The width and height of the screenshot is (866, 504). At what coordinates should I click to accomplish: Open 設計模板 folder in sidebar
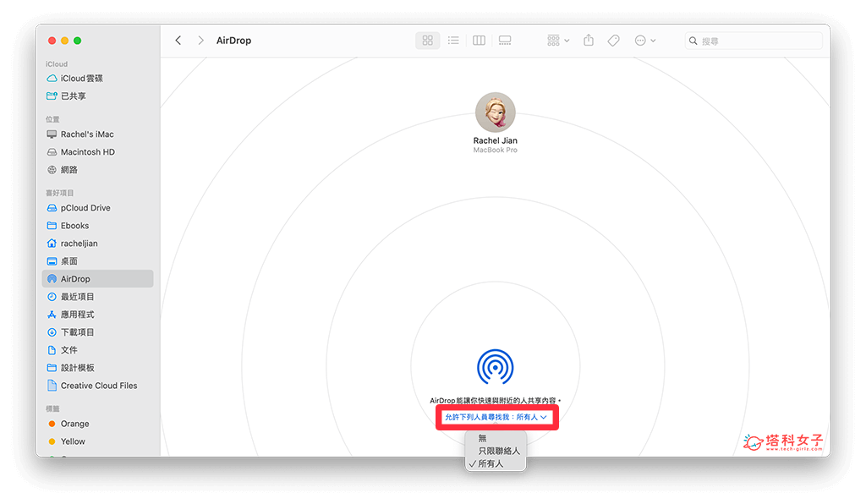tap(98, 368)
